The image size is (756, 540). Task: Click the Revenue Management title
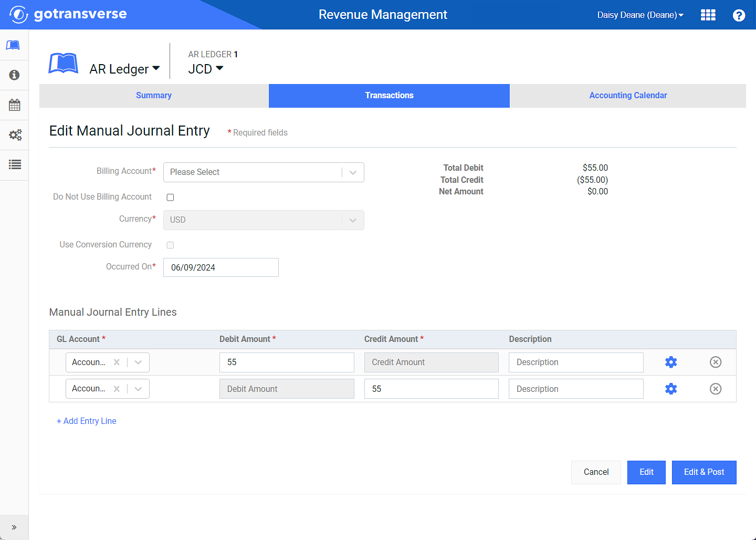(383, 15)
